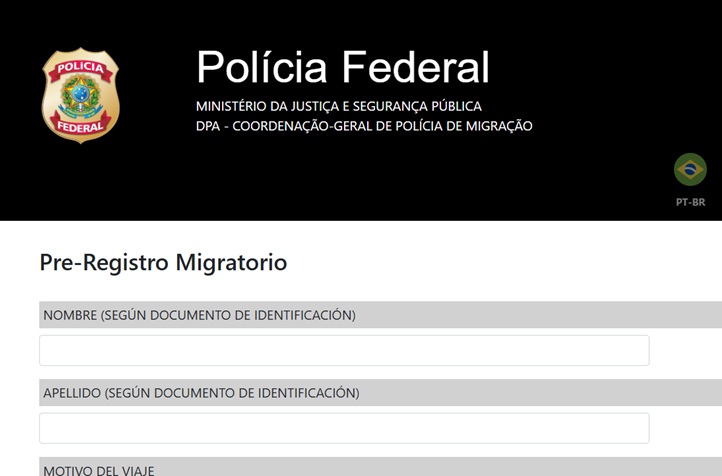Select the PT-BR language label
The width and height of the screenshot is (722, 476).
(690, 202)
